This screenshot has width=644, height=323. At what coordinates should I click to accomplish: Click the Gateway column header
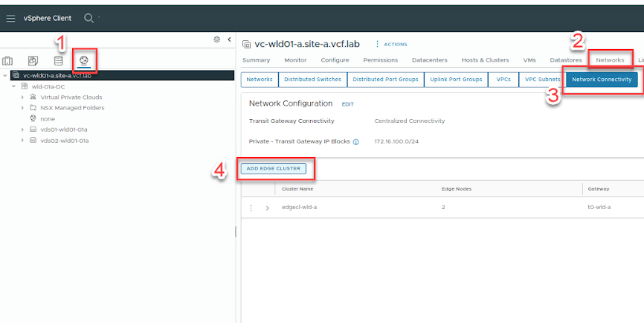599,189
